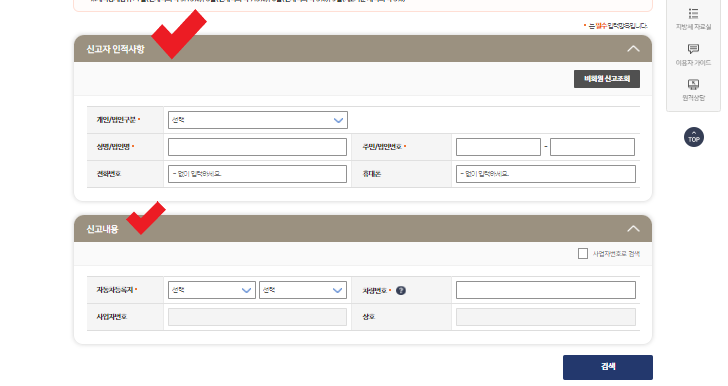Click the 차량번호 label
This screenshot has height=386, width=728.
pyautogui.click(x=375, y=290)
